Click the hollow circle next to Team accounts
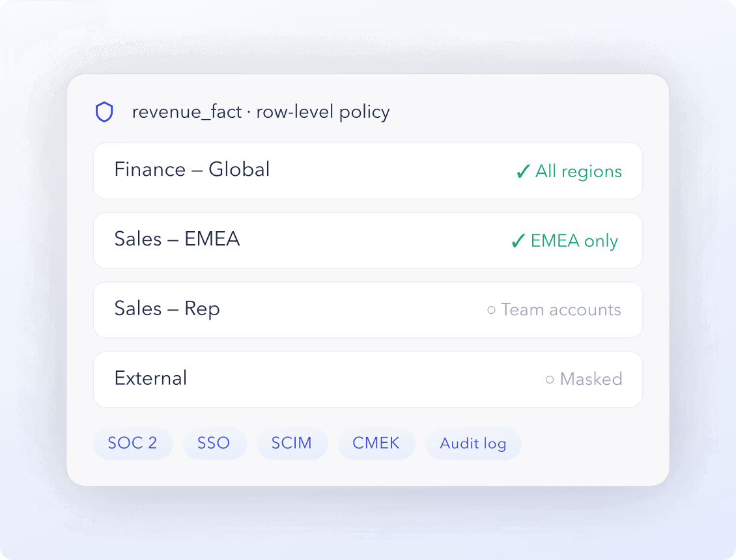736x560 pixels. click(491, 310)
